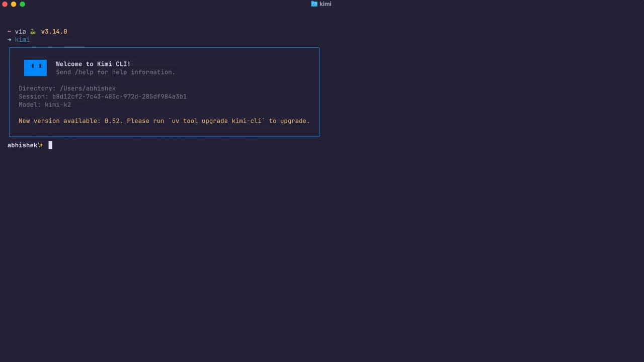Click the Python snake emoji in prompt
The image size is (644, 362).
point(33,32)
